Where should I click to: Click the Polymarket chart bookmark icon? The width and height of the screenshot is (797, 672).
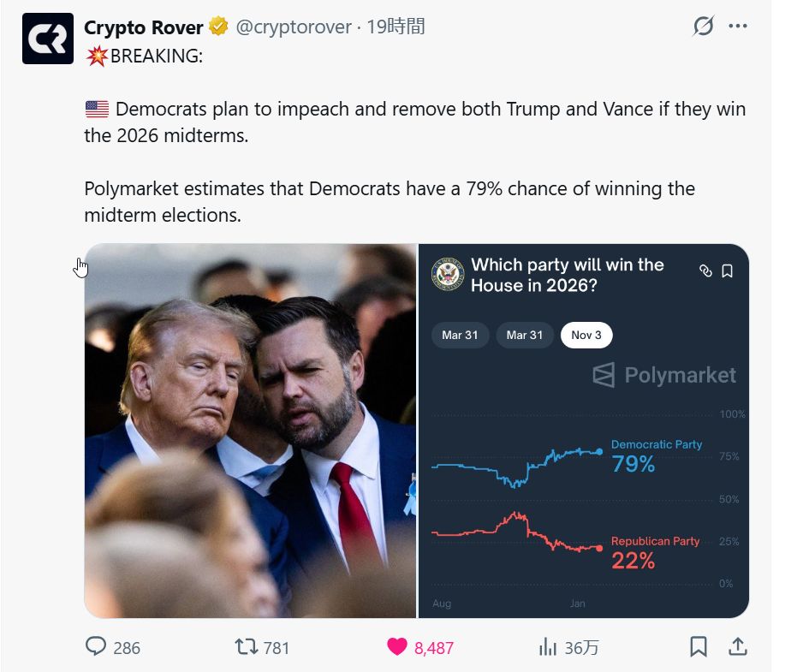coord(728,271)
